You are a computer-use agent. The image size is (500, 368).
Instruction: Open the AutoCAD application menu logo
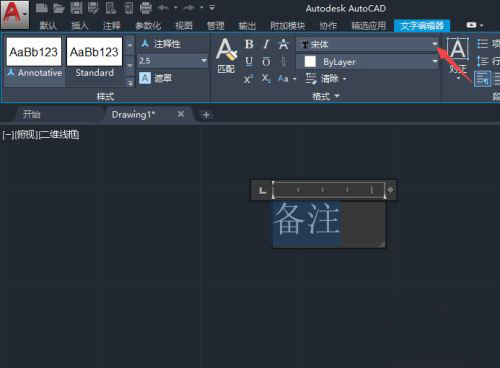tap(14, 14)
